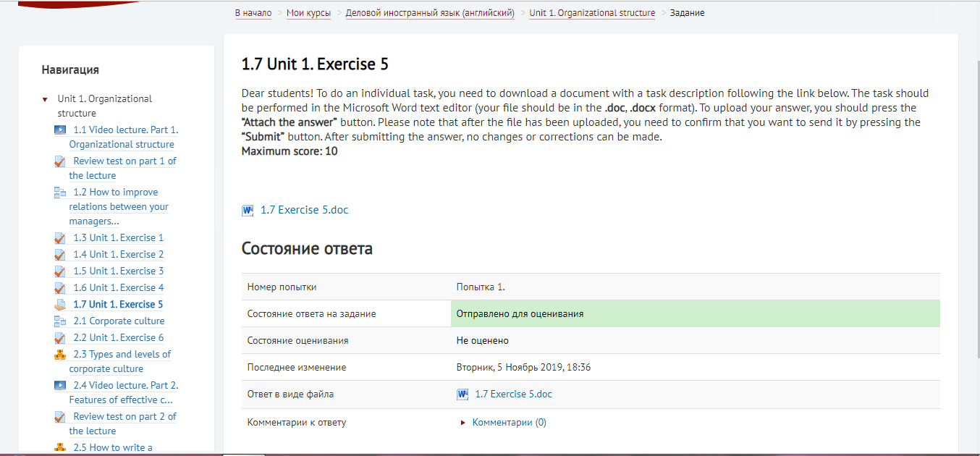Click the quiz checkmark icon beside Review test on part 1
Screen dimensions: 980x456
click(60, 161)
